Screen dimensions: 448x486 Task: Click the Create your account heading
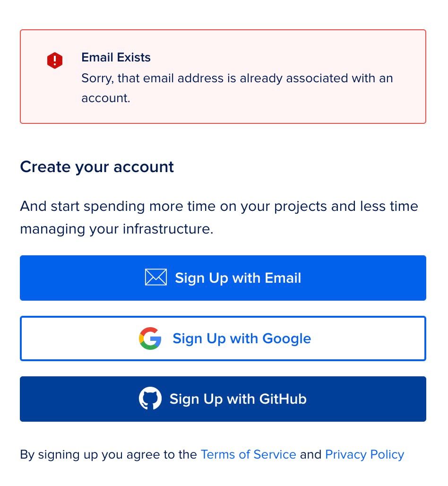tap(97, 167)
